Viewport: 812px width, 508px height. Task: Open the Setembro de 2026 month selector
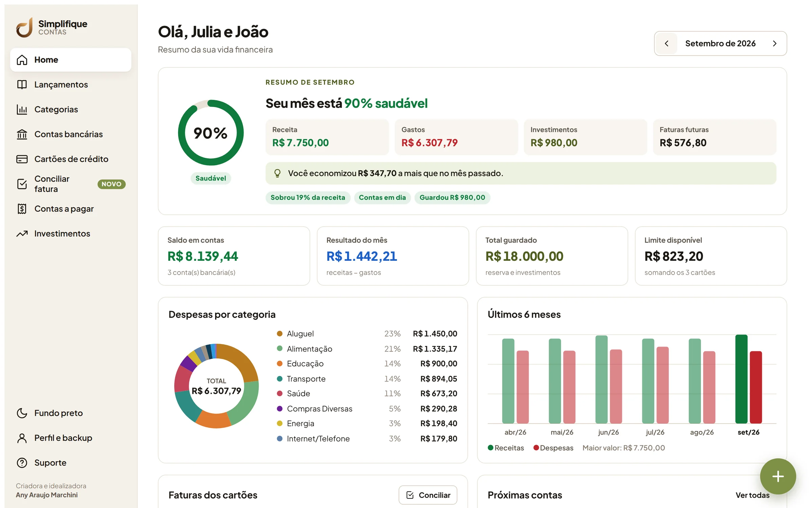coord(720,44)
